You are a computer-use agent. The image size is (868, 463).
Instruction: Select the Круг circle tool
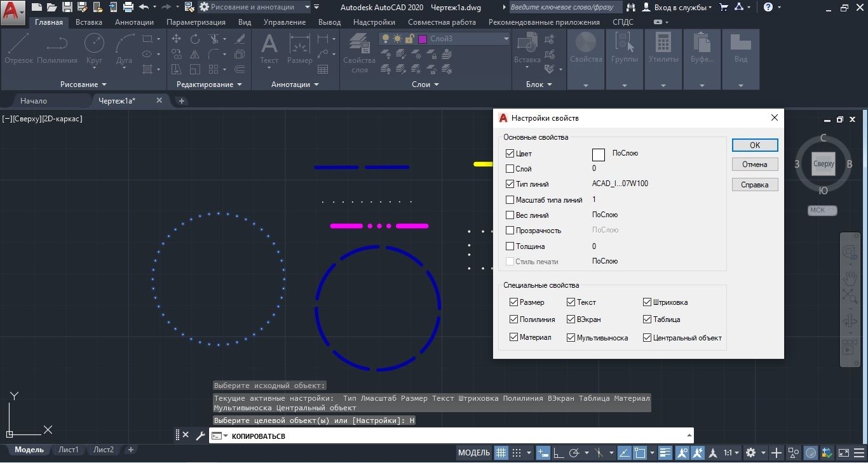coord(94,50)
